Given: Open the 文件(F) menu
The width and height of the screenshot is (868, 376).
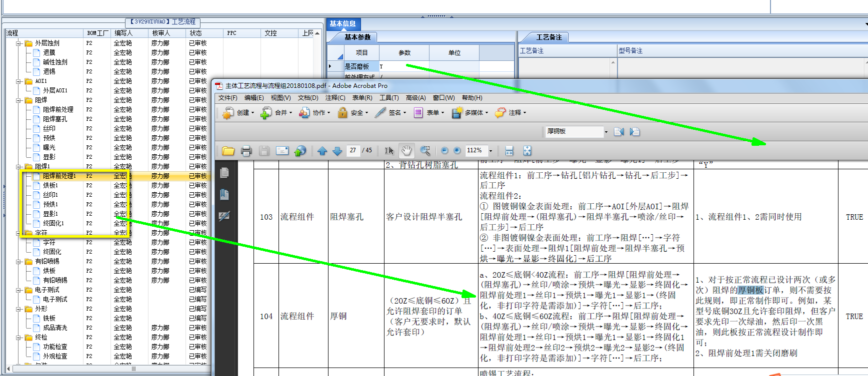Looking at the screenshot, I should (x=228, y=98).
